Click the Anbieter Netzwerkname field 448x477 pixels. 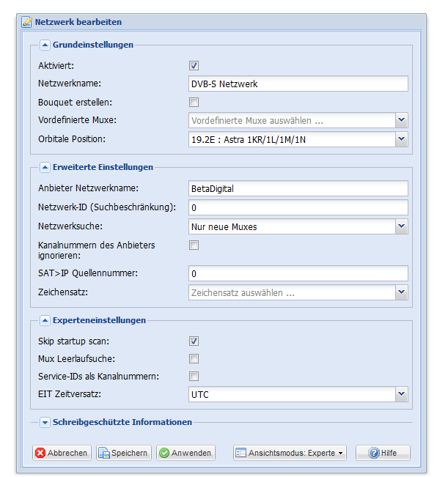click(298, 188)
